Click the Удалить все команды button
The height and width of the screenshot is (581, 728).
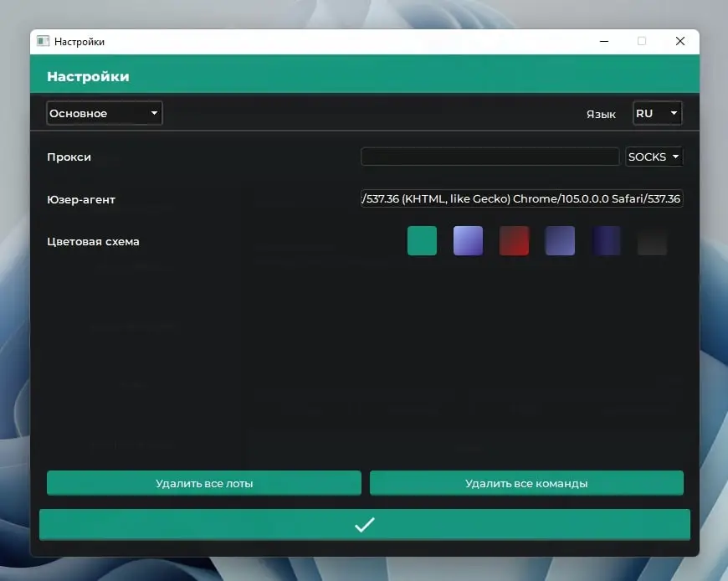pyautogui.click(x=526, y=483)
